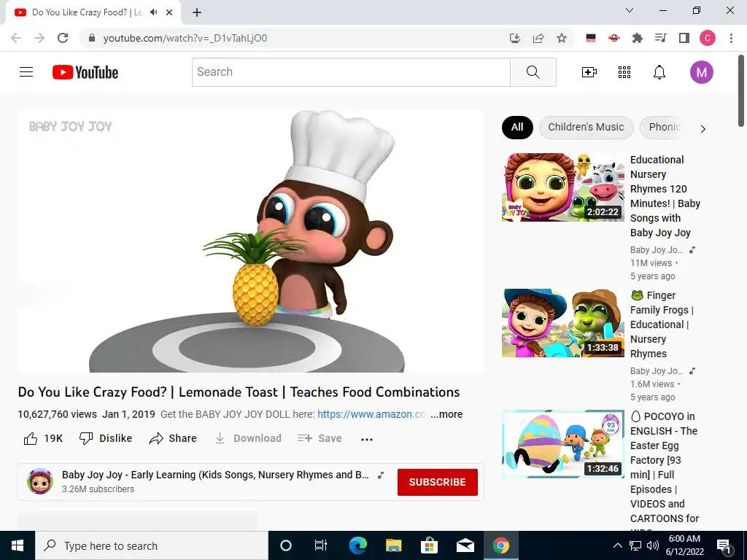Open the three-dot more actions menu
The height and width of the screenshot is (560, 747).
click(367, 439)
